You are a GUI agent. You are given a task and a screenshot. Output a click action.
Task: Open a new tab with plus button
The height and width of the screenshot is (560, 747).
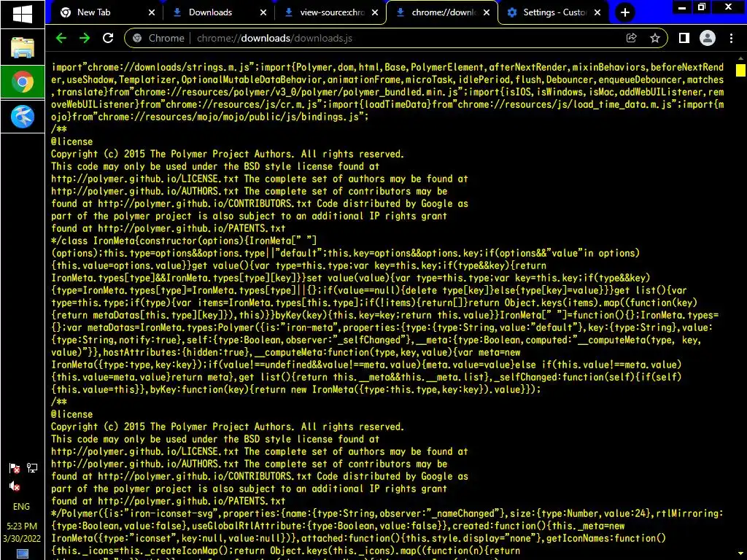tap(625, 12)
